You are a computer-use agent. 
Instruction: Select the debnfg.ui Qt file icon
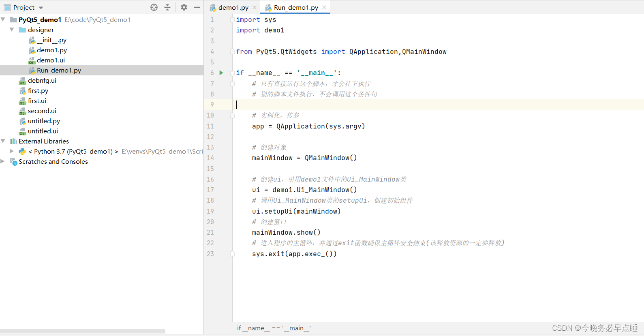[23, 81]
